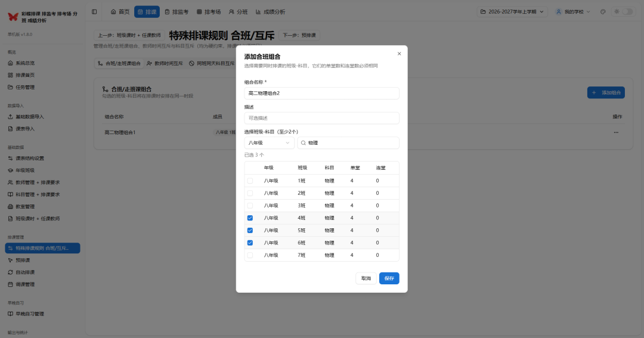Open actions menu for 高二物理组合1 row
Screen dimensions: 644x338
pyautogui.click(x=615, y=132)
